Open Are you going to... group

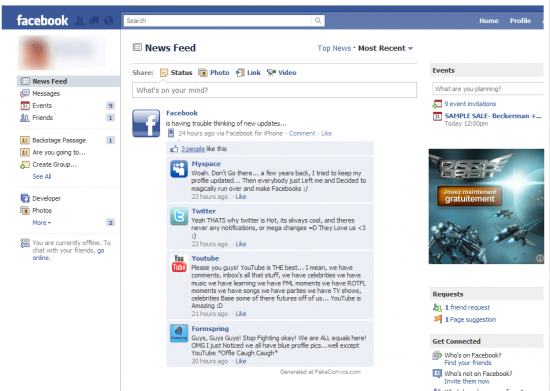click(x=59, y=153)
